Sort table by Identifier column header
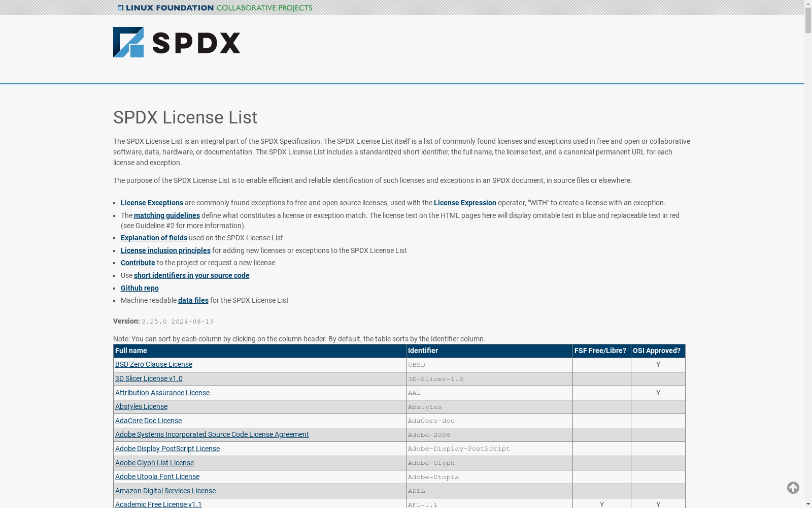Viewport: 812px width, 508px height. (489, 351)
